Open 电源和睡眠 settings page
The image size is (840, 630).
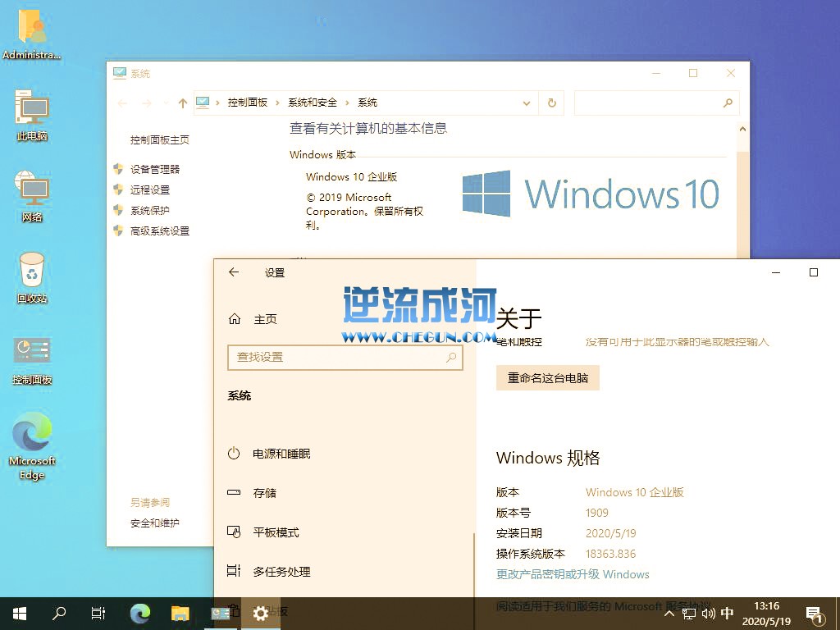[x=269, y=454]
